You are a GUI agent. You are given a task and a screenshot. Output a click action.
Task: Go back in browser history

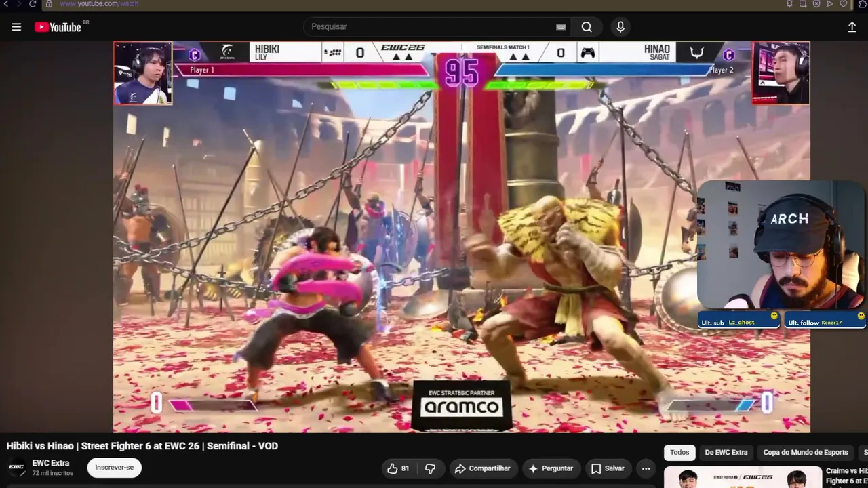(6, 4)
